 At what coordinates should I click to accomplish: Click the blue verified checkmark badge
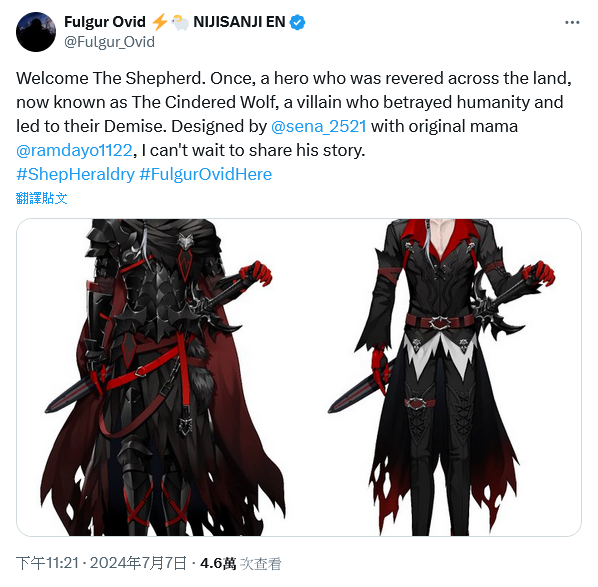[297, 23]
